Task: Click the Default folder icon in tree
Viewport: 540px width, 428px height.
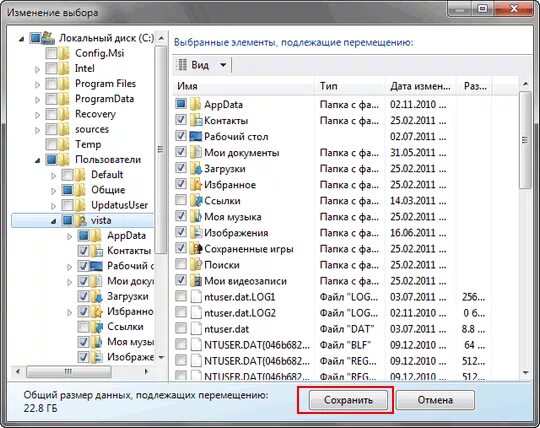Action: click(80, 175)
